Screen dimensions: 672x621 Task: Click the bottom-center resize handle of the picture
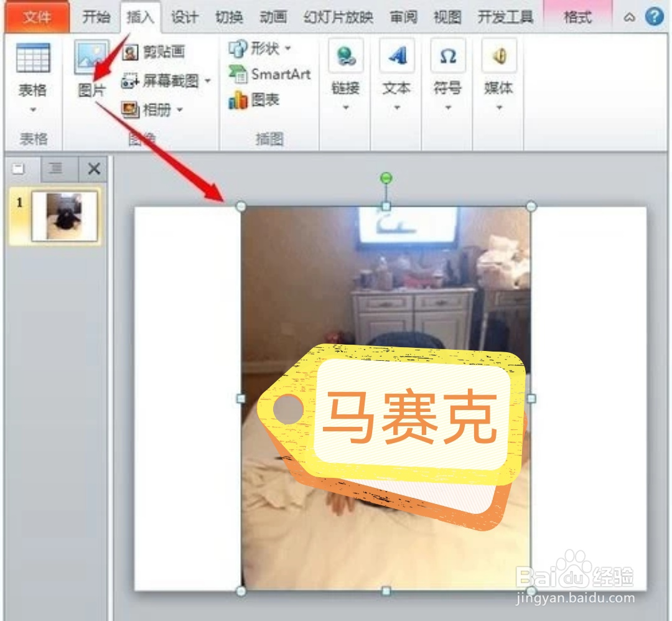[x=386, y=591]
